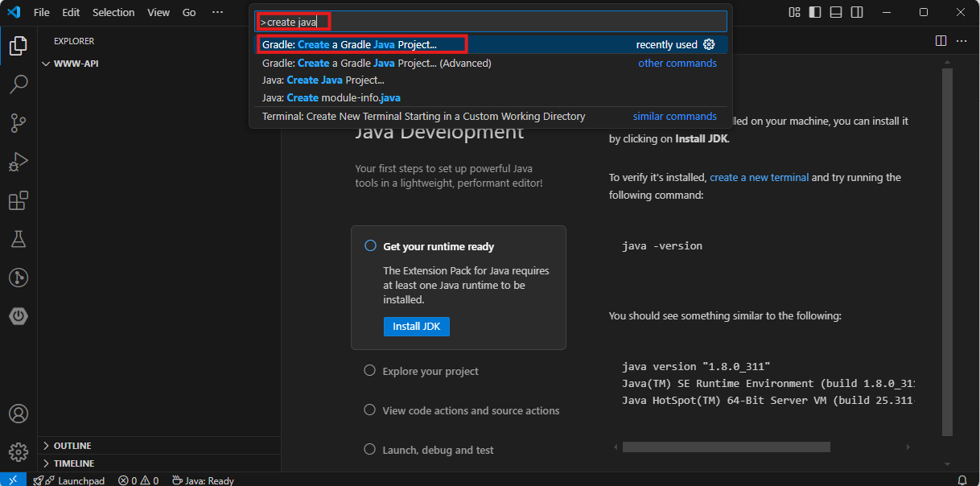This screenshot has height=486, width=980.
Task: Toggle Panel layout icon
Action: point(837,12)
